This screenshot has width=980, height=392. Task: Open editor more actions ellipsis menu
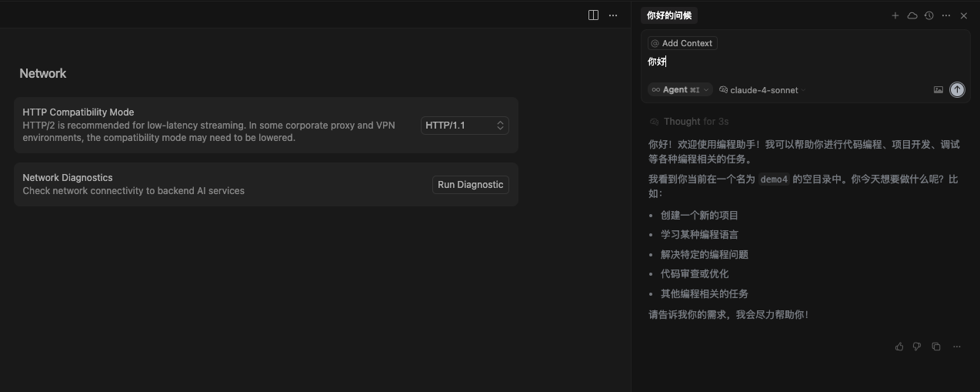(613, 15)
